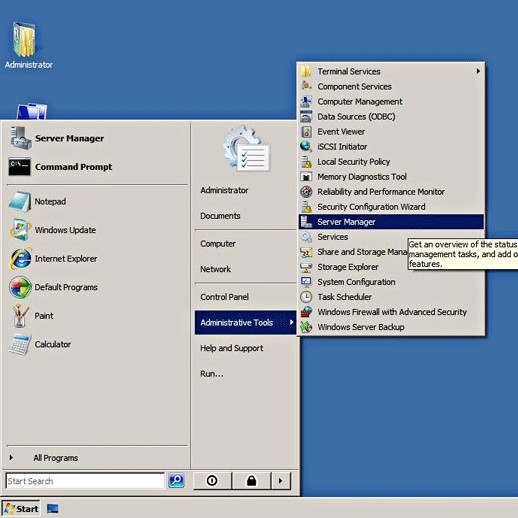Expand Administrative Tools submenu arrow
Viewport: 518px width, 518px height.
(x=291, y=322)
